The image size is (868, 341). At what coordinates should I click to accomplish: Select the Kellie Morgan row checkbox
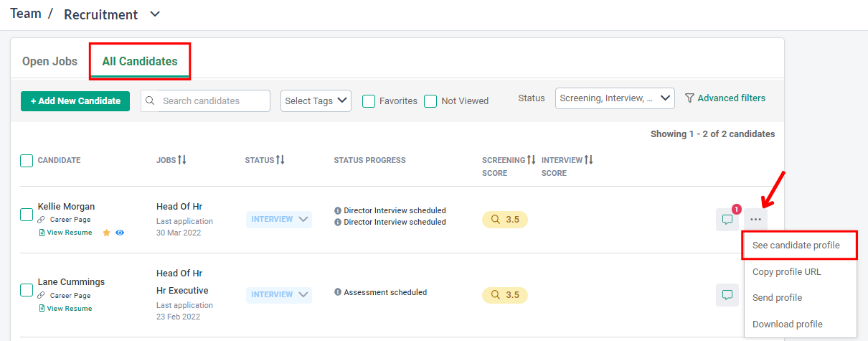click(x=27, y=215)
